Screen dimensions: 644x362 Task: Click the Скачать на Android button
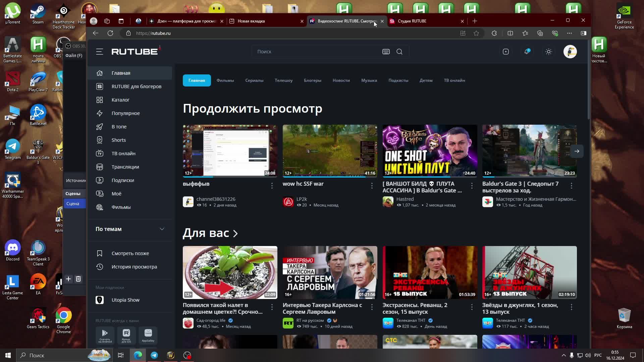[x=105, y=335]
